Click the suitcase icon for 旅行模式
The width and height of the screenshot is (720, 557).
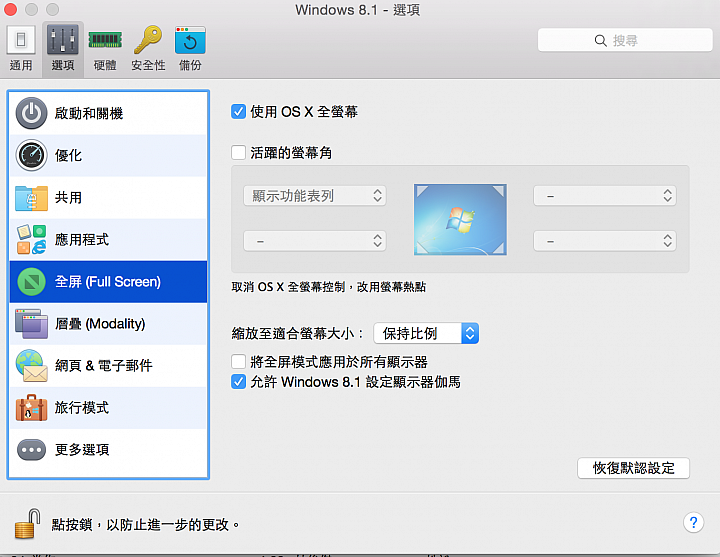[x=31, y=408]
